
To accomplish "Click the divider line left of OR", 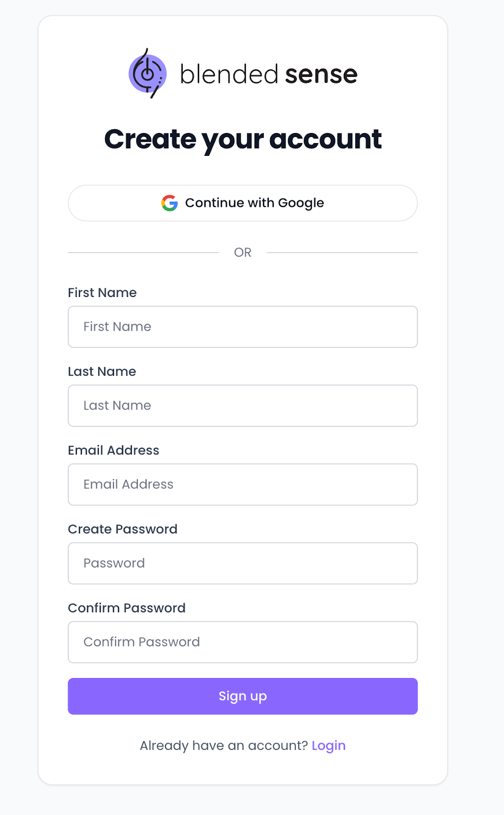I will click(143, 253).
